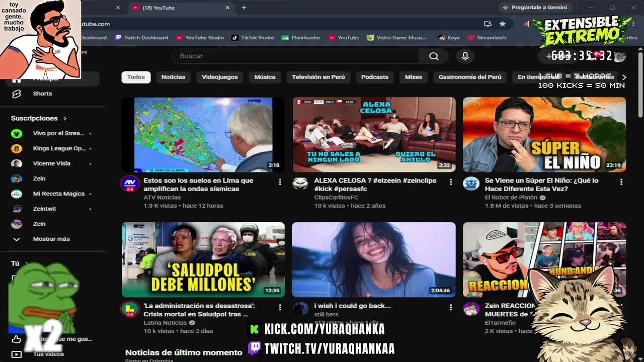
Task: Open the Video Game Music bookmark
Action: click(x=396, y=38)
